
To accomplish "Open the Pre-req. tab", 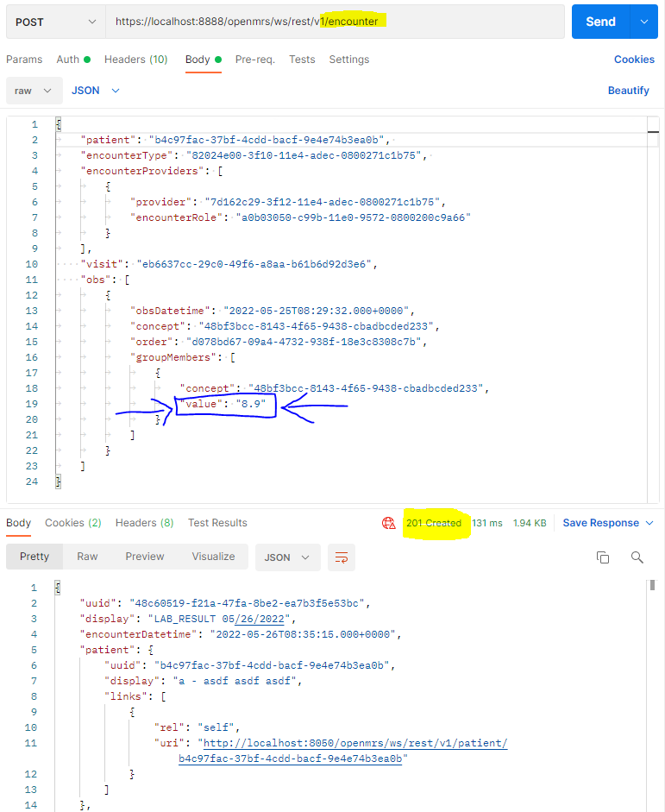I will (254, 60).
